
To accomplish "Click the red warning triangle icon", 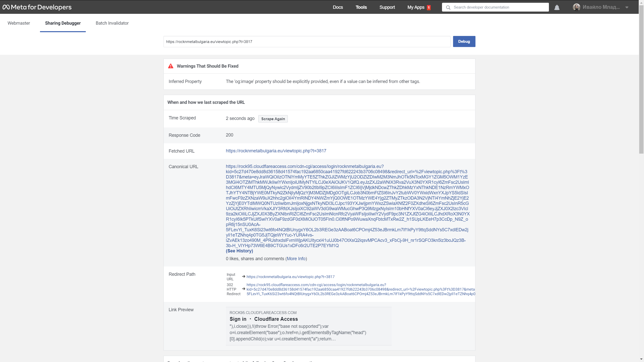I will 170,66.
